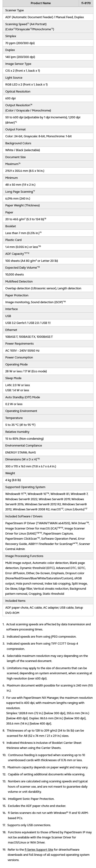The width and height of the screenshot is (96, 868).
Task: Click the Expected Daily Volume heading
Action: point(21,267)
